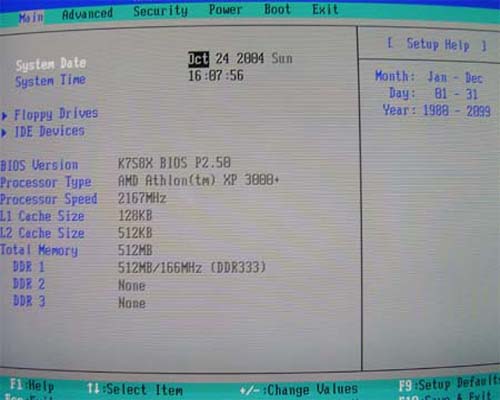Select the System Date label
This screenshot has height=400, width=500.
coord(51,64)
